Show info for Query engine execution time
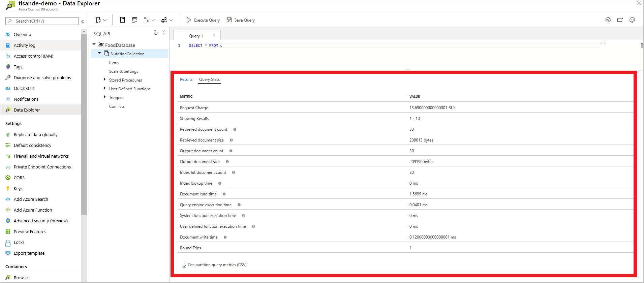Viewport: 644px width, 283px height. 239,205
